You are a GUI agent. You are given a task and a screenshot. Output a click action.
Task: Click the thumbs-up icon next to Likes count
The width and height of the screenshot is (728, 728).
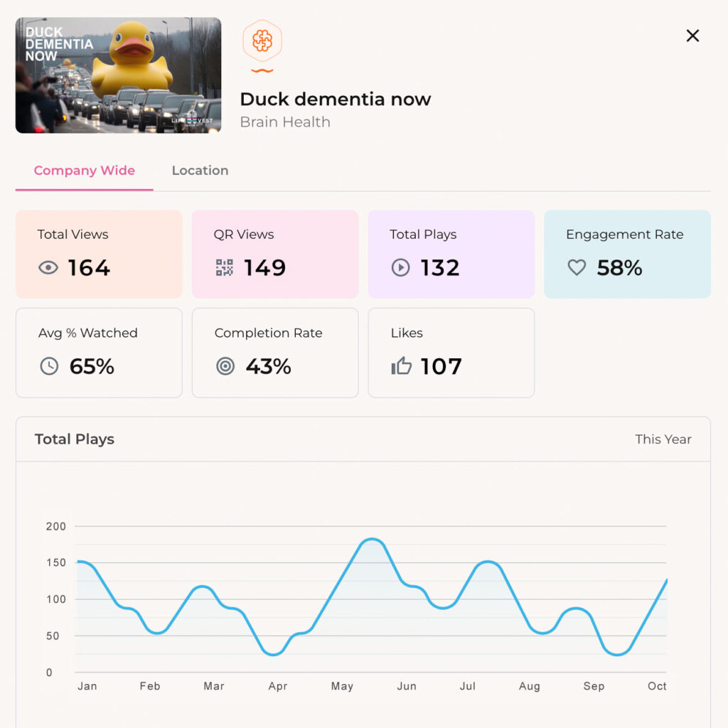(x=400, y=367)
